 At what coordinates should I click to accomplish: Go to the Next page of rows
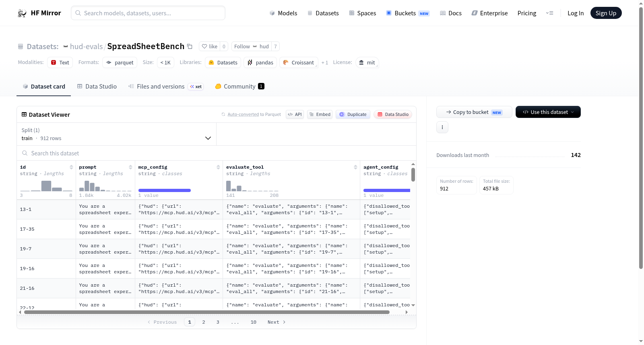(277, 322)
